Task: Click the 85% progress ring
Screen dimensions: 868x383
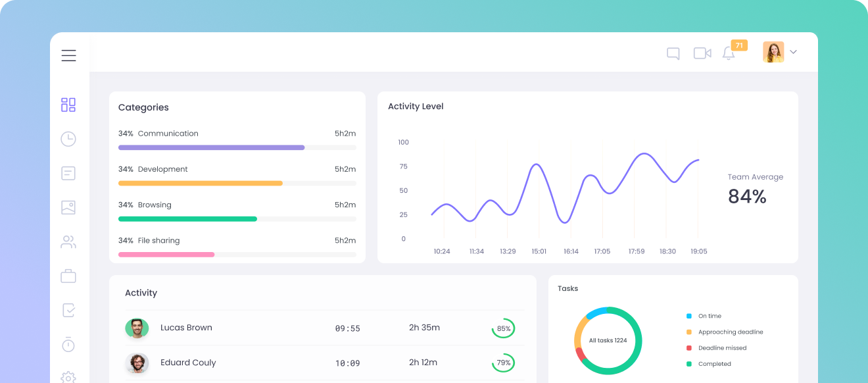Action: pyautogui.click(x=504, y=328)
